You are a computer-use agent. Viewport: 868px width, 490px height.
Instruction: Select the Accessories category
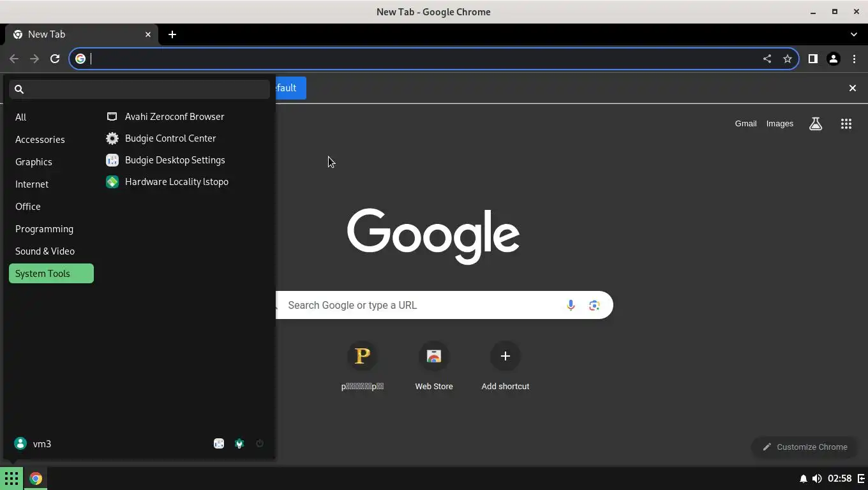click(51, 140)
